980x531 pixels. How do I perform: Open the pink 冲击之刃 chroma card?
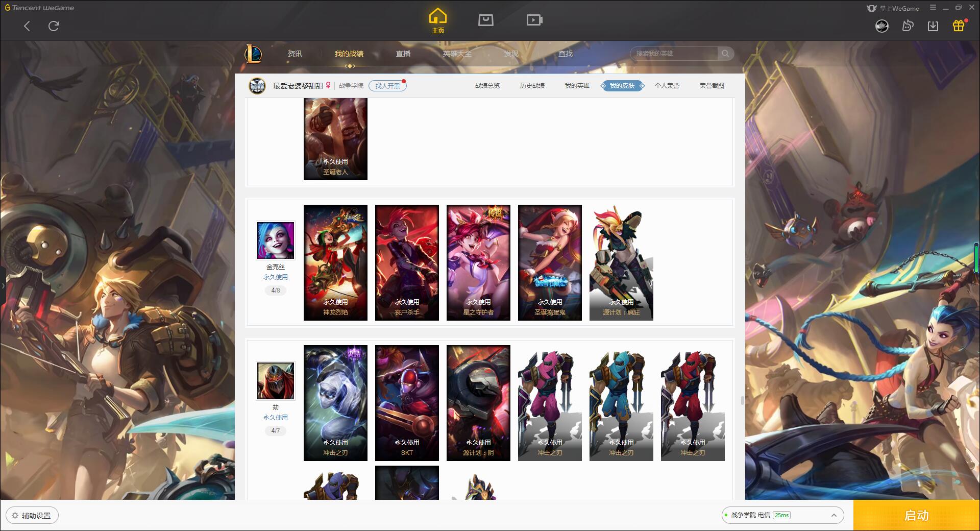pyautogui.click(x=550, y=403)
